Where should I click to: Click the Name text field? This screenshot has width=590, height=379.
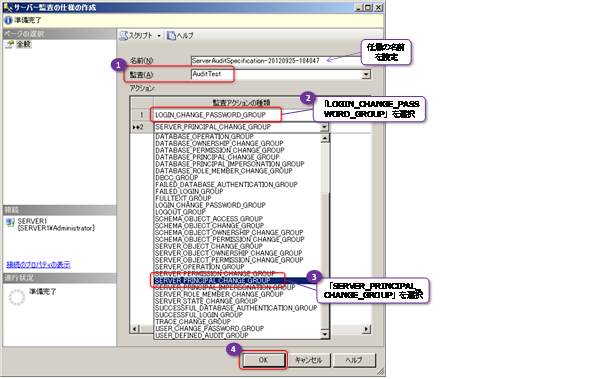click(x=281, y=61)
